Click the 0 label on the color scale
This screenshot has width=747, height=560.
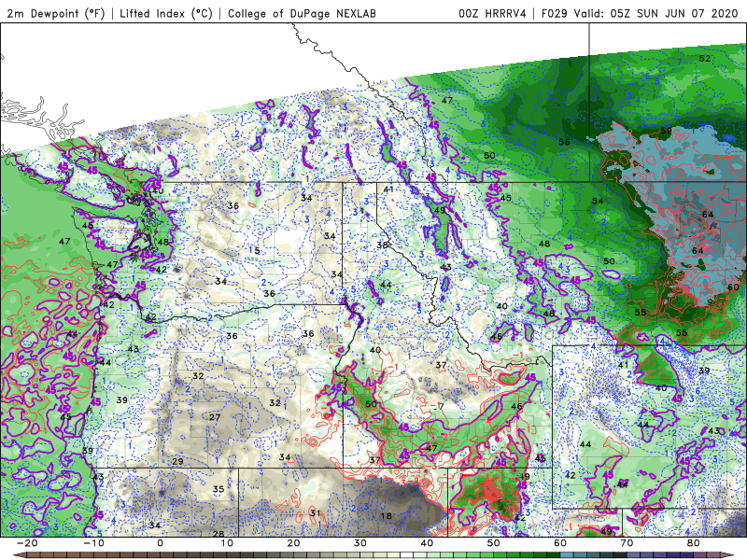(x=160, y=543)
